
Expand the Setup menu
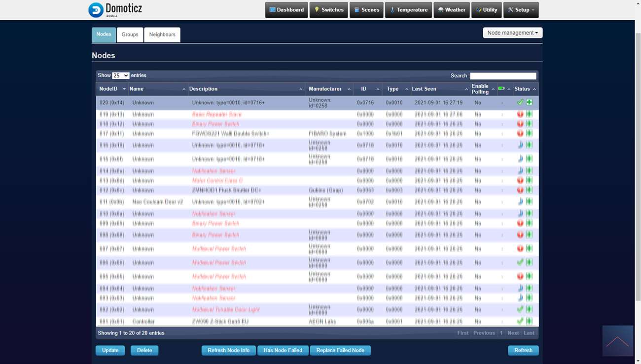pos(521,10)
